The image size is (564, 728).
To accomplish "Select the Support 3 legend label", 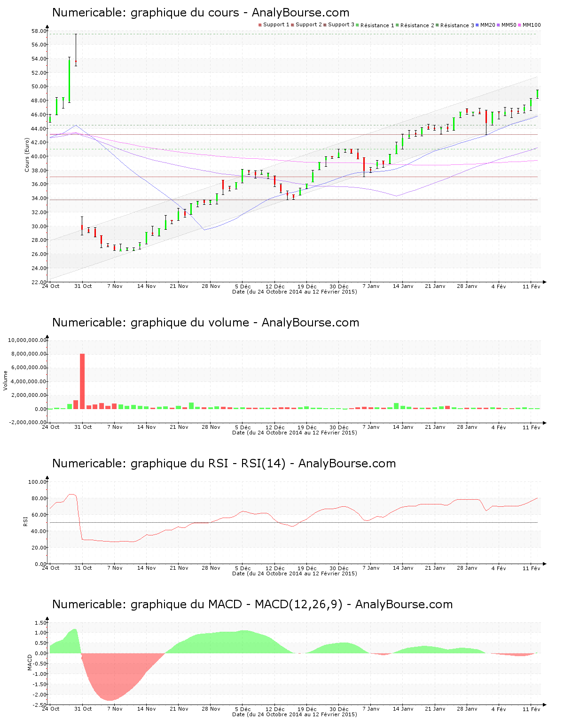I will (341, 25).
